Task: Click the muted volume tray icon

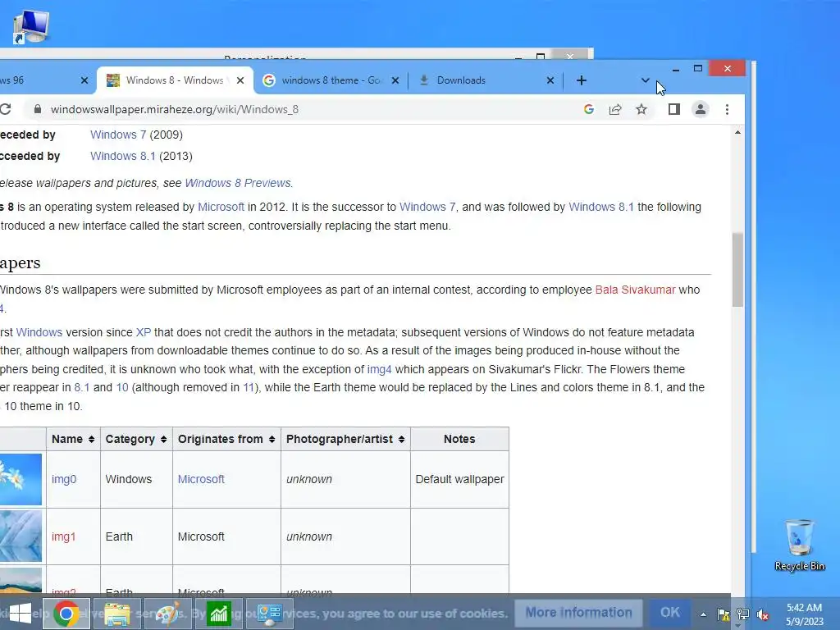Action: coord(763,614)
